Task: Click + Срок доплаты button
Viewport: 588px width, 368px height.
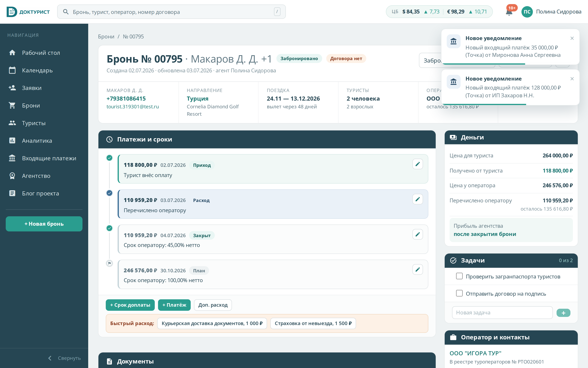Action: 130,305
